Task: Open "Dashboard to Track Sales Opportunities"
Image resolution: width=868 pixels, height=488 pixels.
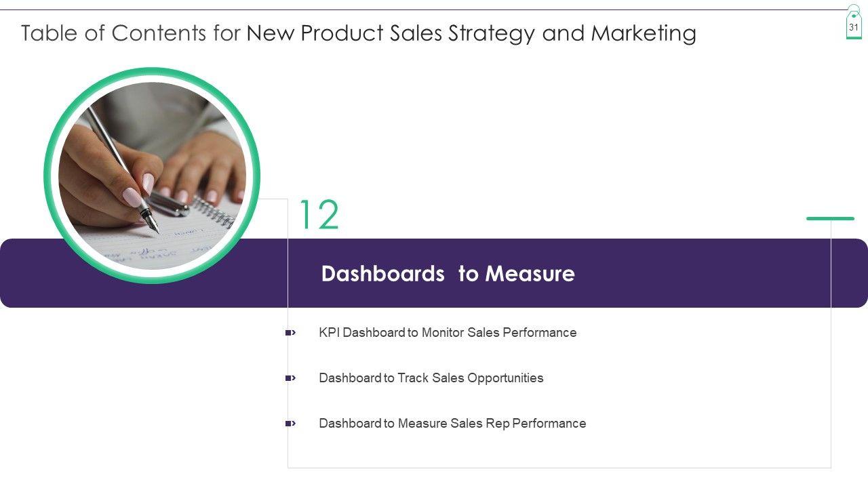Action: (x=431, y=378)
